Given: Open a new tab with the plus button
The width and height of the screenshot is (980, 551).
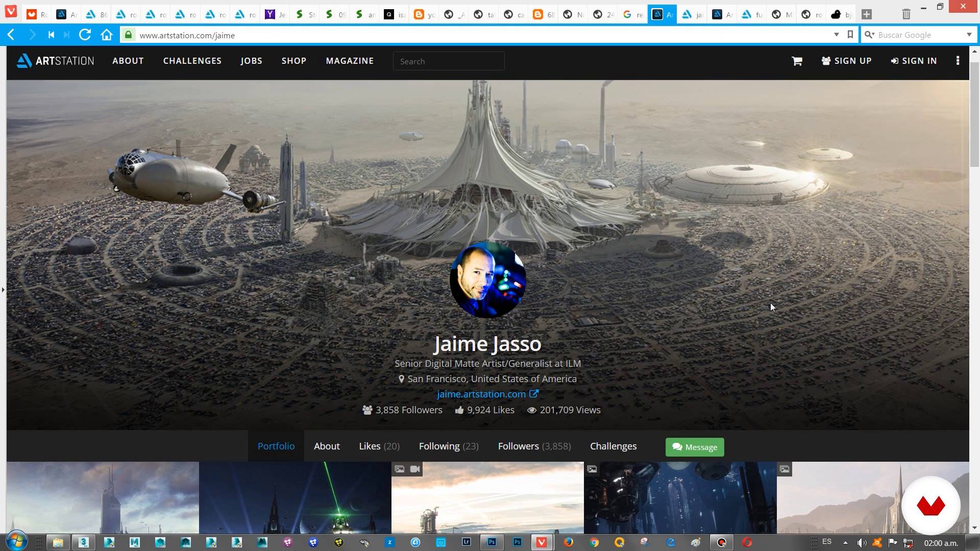Looking at the screenshot, I should pos(866,14).
